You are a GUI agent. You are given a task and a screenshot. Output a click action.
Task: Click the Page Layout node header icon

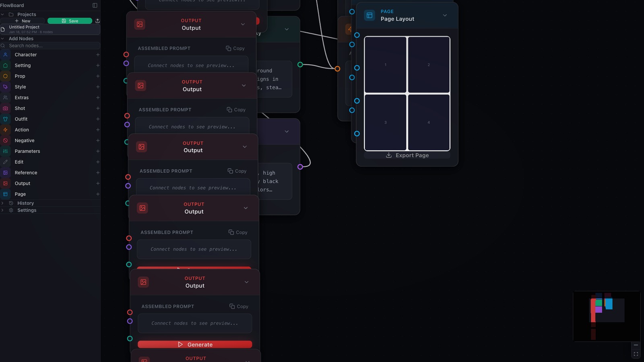[369, 15]
